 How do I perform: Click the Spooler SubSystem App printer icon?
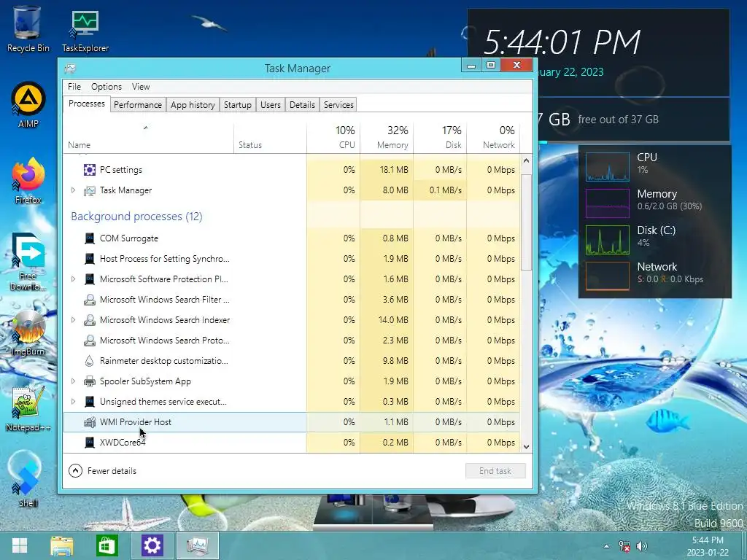[x=89, y=381]
